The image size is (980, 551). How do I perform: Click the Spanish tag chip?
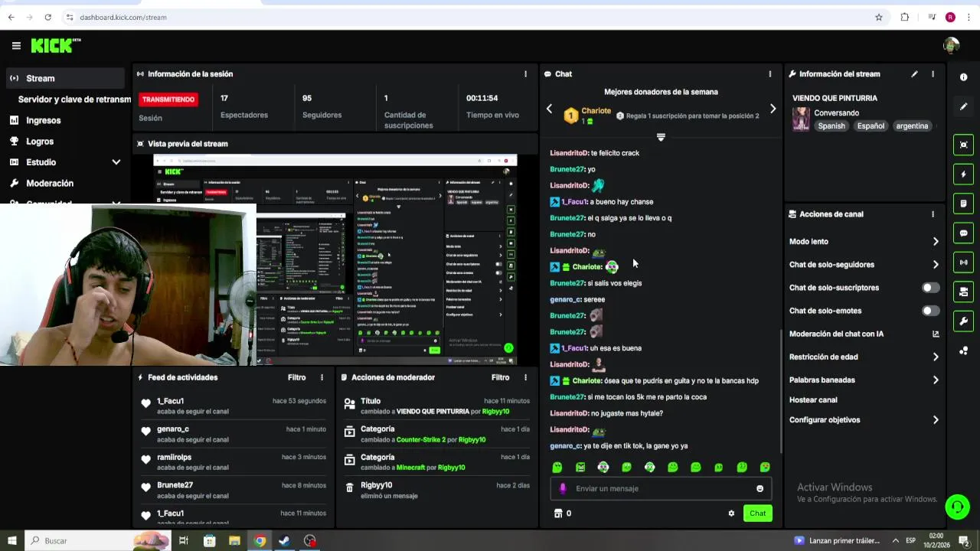coord(831,126)
